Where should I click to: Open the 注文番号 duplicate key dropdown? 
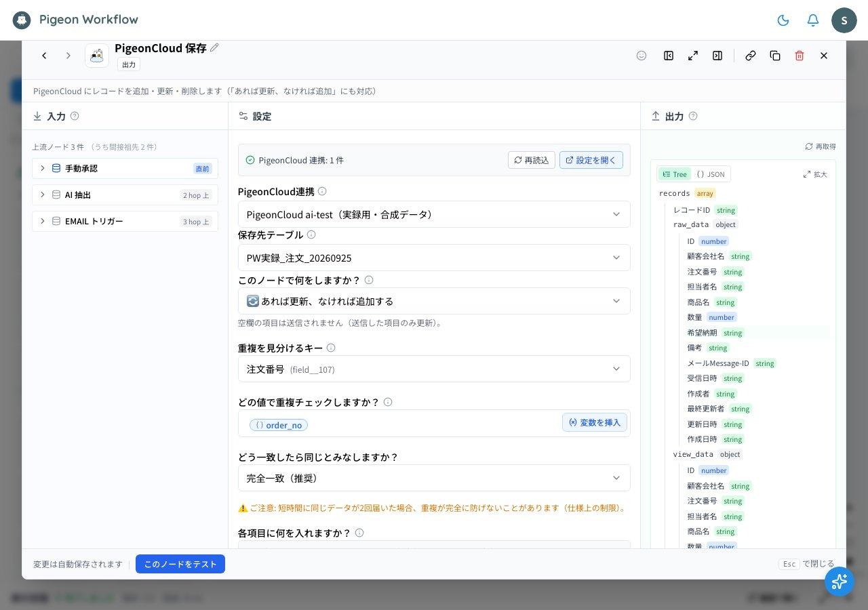tap(434, 369)
